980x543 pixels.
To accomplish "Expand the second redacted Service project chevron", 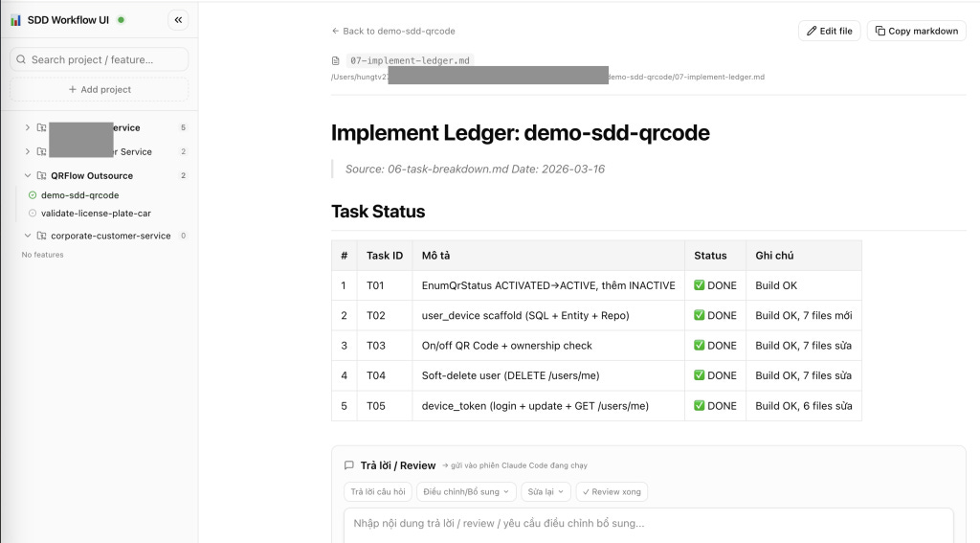I will [x=28, y=151].
